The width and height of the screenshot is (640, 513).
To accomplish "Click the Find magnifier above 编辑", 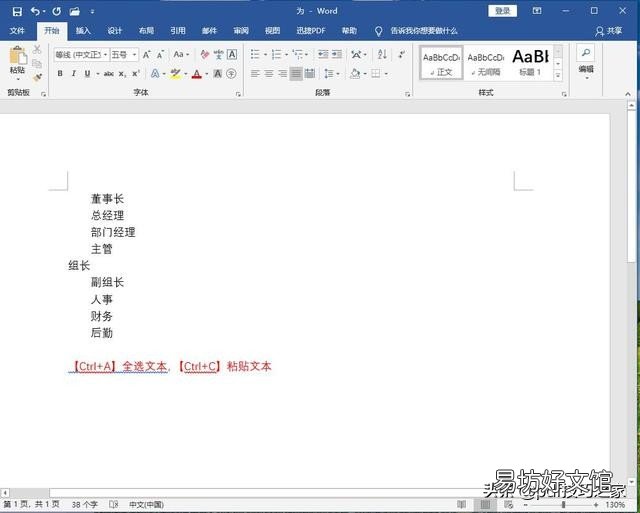I will click(586, 53).
